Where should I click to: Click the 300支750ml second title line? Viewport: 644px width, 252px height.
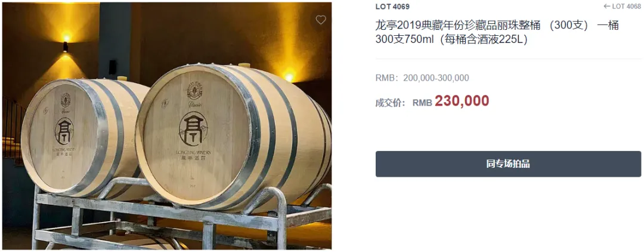[x=451, y=40]
